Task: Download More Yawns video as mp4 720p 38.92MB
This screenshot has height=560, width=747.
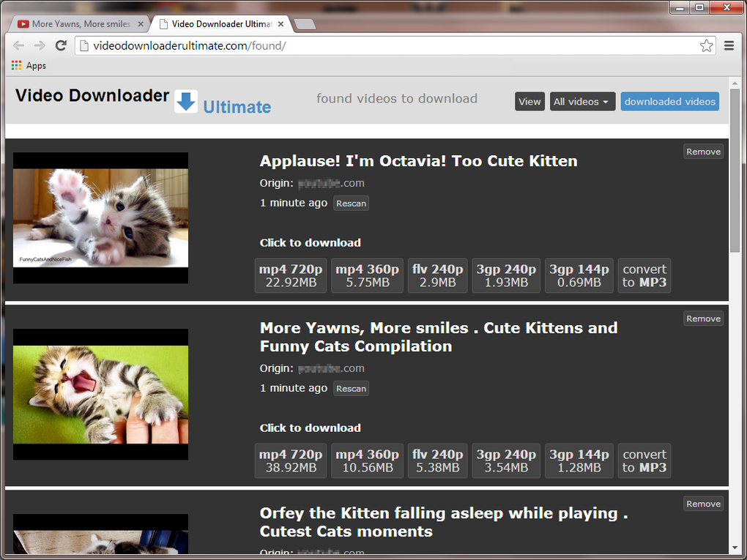Action: [x=291, y=461]
